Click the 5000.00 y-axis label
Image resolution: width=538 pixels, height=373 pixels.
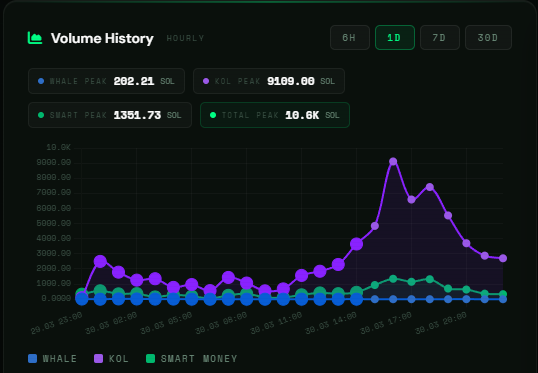tap(54, 223)
